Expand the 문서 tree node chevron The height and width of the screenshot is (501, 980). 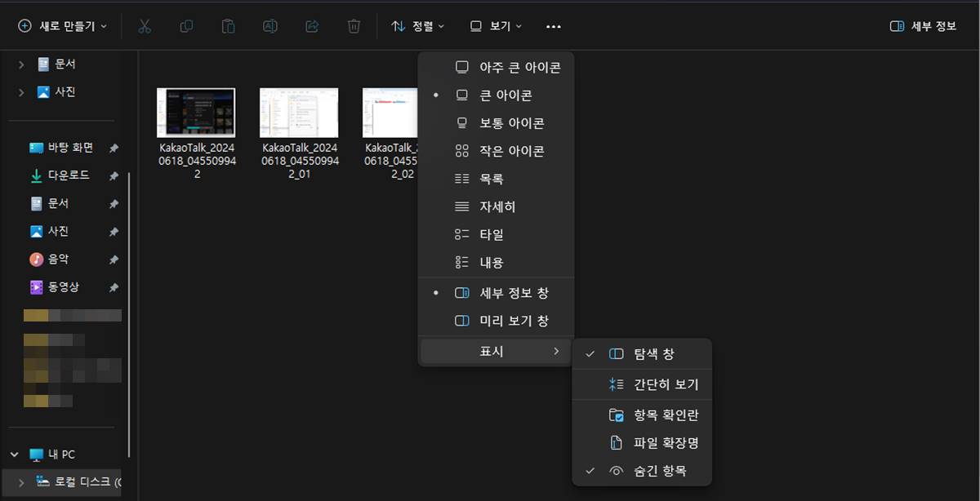(x=21, y=64)
